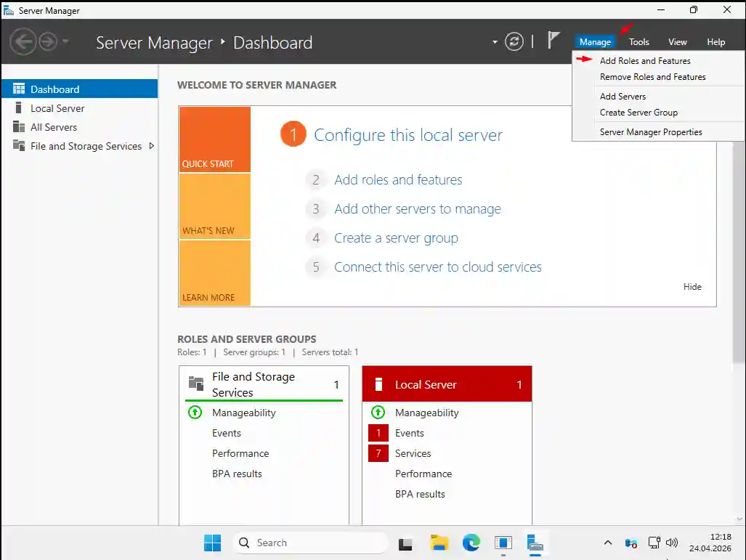Click Local Server tile server icon
The height and width of the screenshot is (560, 746).
(378, 384)
